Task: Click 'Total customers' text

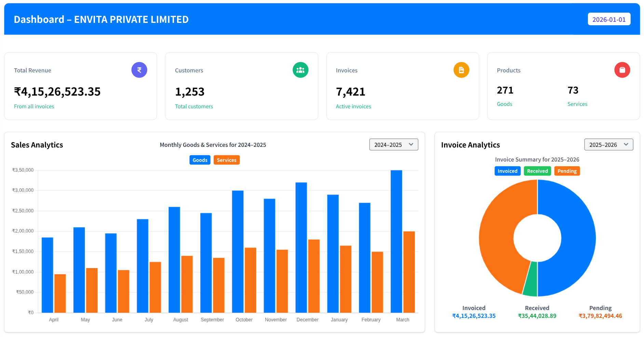Action: [194, 107]
